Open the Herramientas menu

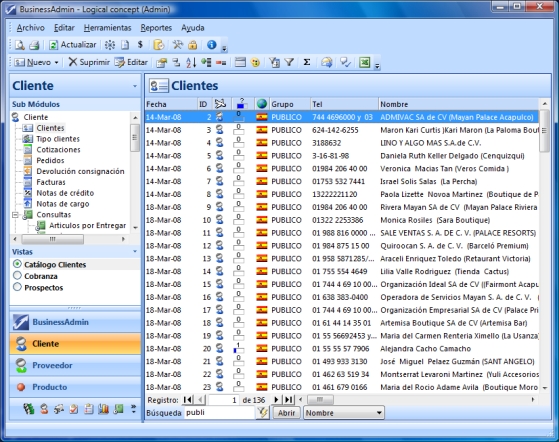click(x=107, y=28)
